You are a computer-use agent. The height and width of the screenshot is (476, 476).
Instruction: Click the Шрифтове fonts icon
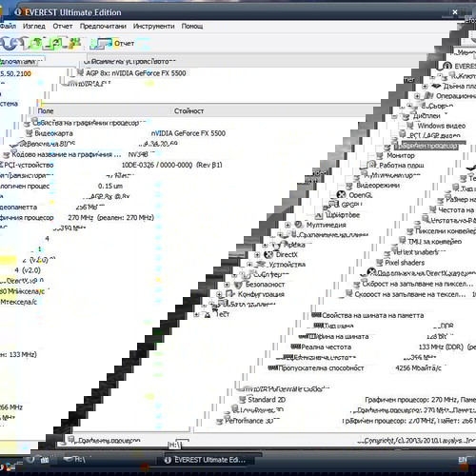[x=319, y=215]
